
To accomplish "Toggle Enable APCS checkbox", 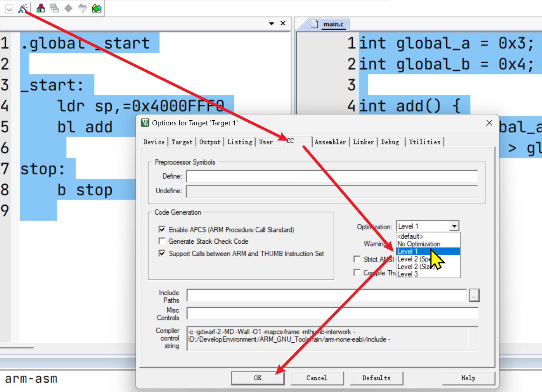I will 162,229.
